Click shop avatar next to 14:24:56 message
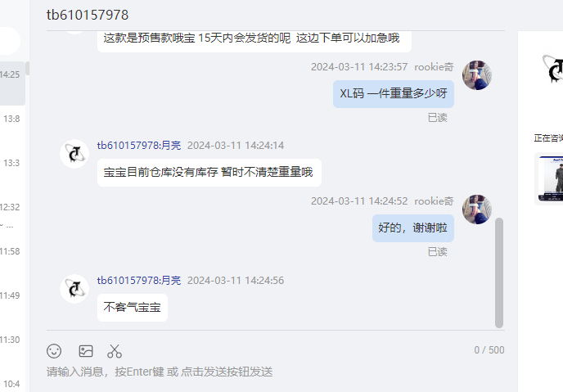Screen dimensions: 563x392 (x=74, y=289)
